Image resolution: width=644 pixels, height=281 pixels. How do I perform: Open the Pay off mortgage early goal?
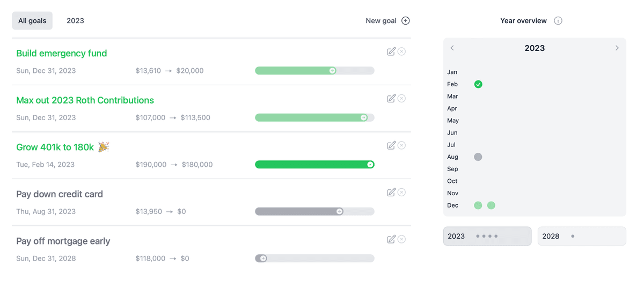63,241
